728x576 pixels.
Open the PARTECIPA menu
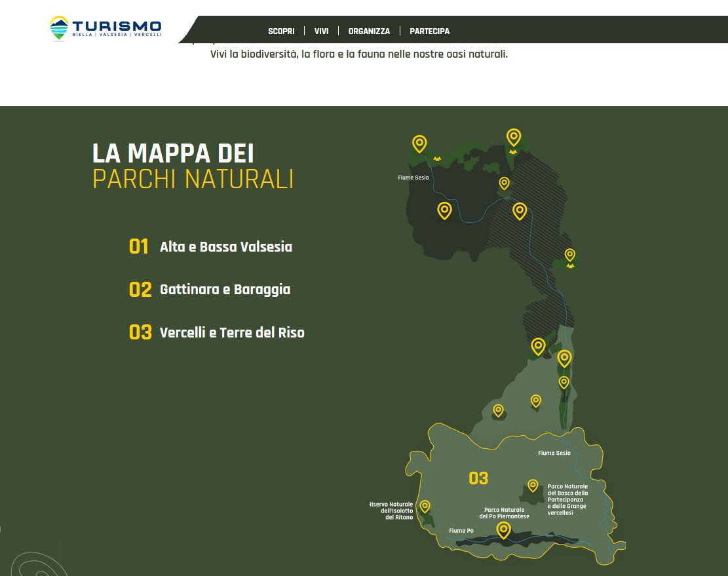click(x=429, y=31)
